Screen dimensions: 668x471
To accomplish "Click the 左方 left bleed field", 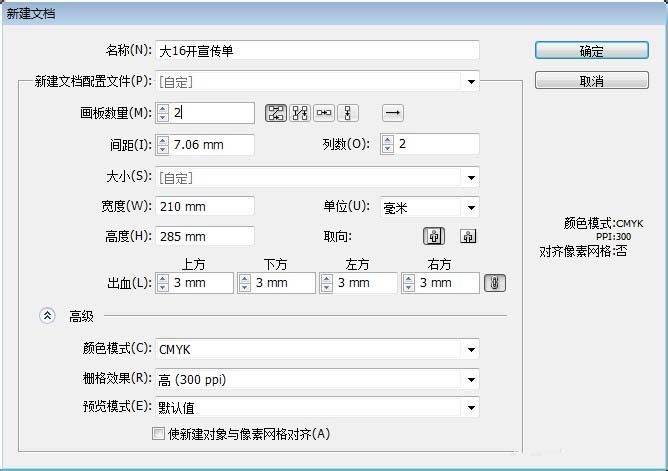I will (366, 283).
